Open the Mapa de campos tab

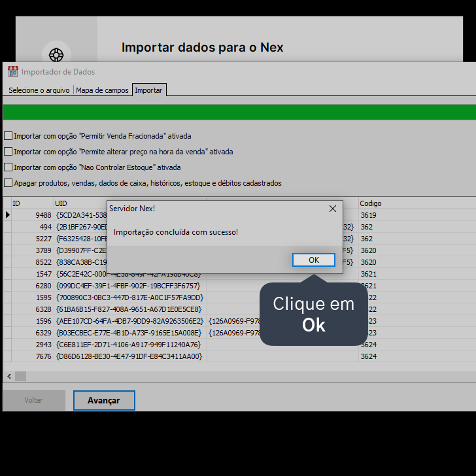coord(102,90)
